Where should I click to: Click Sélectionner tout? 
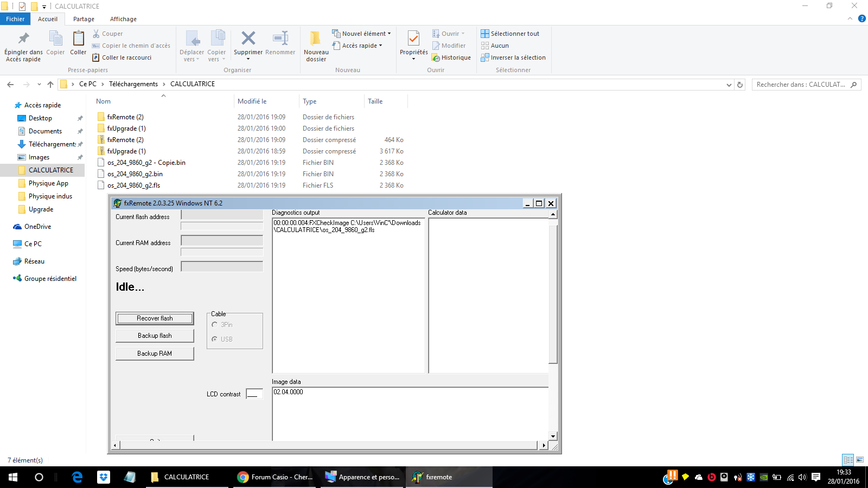[510, 34]
